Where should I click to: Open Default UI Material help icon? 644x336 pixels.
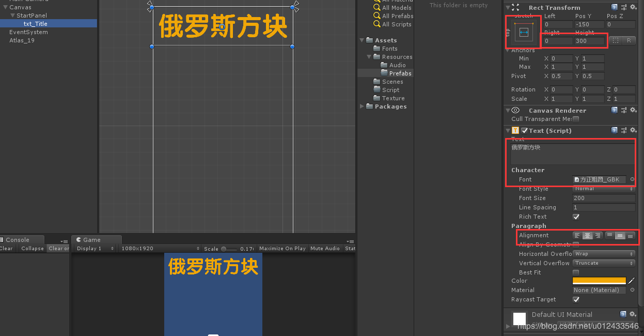pos(623,314)
